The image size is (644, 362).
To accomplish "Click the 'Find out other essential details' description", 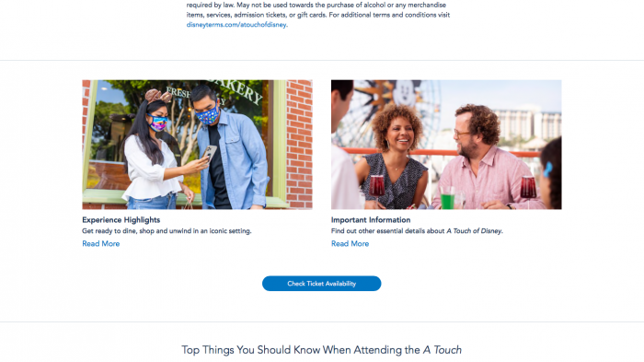I will click(417, 231).
